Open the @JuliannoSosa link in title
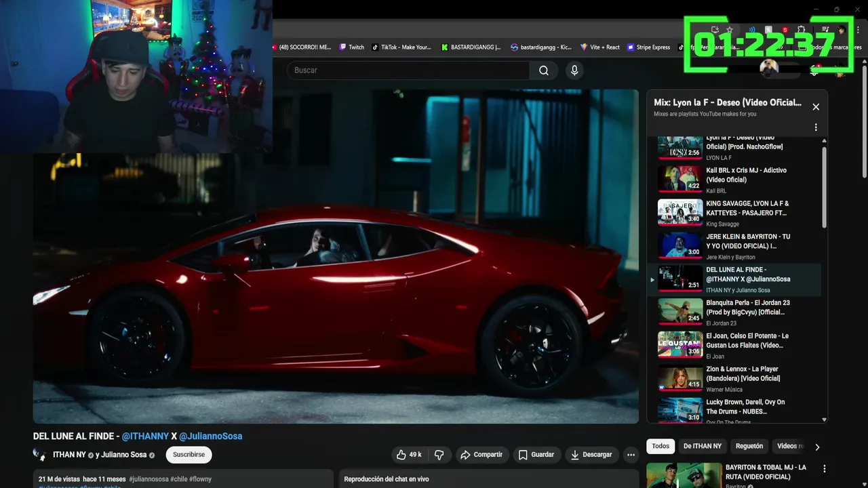This screenshot has width=868, height=488. click(x=210, y=436)
